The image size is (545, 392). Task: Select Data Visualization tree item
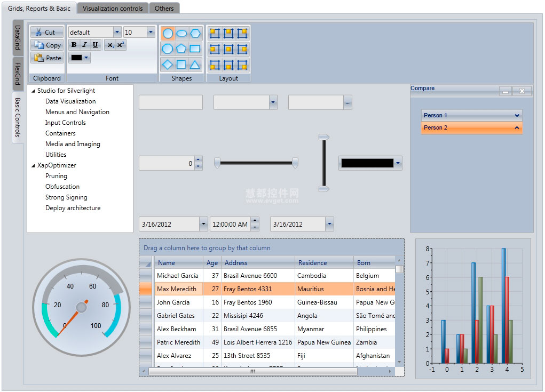70,101
